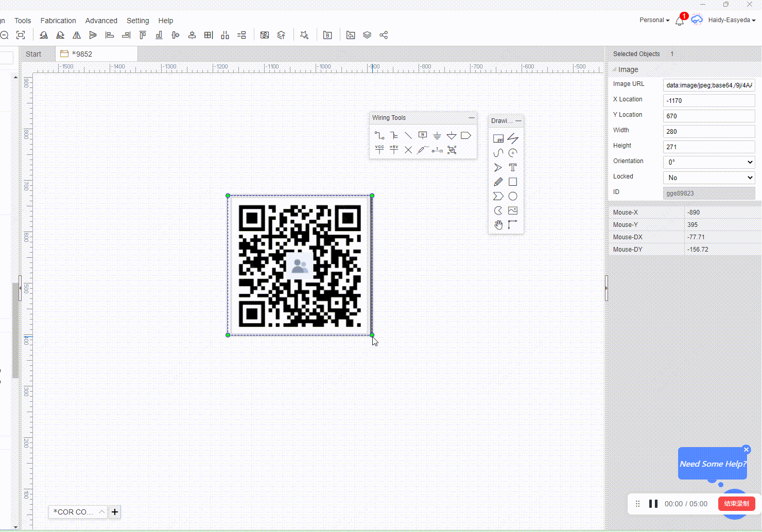
Task: Click the zoom fit icon in toolbar
Action: pos(21,36)
